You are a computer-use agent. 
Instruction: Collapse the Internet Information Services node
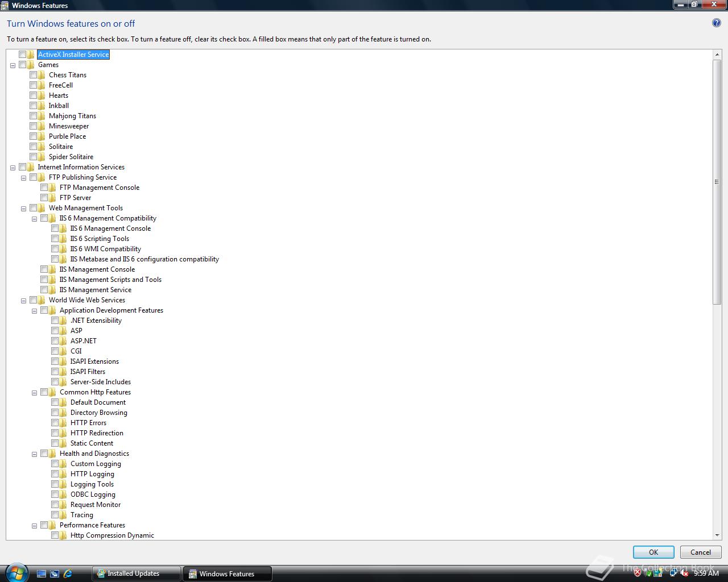click(x=13, y=168)
